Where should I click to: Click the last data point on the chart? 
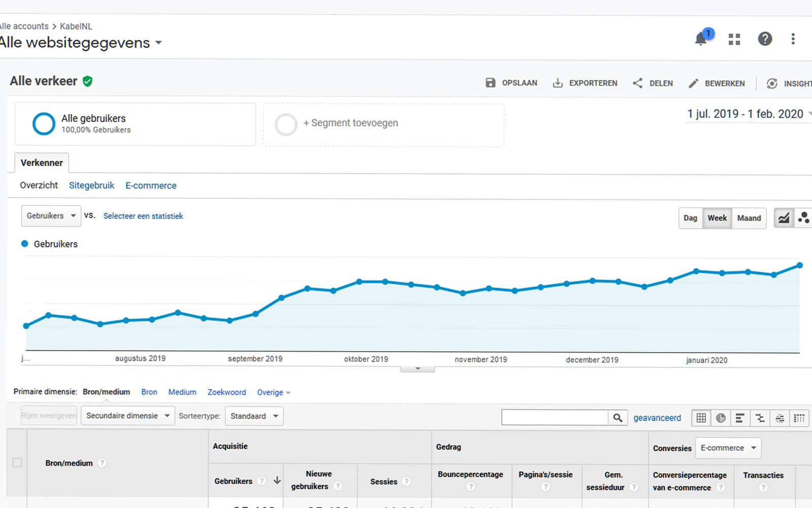(x=800, y=265)
